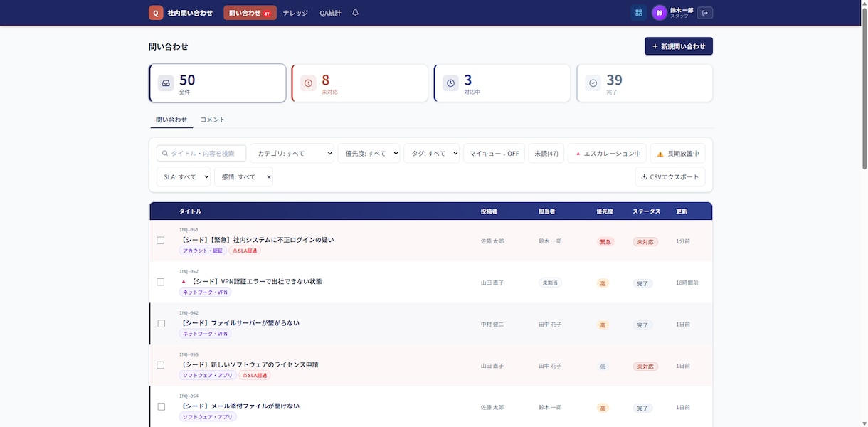
Task: Click the ステータス column header
Action: (646, 211)
